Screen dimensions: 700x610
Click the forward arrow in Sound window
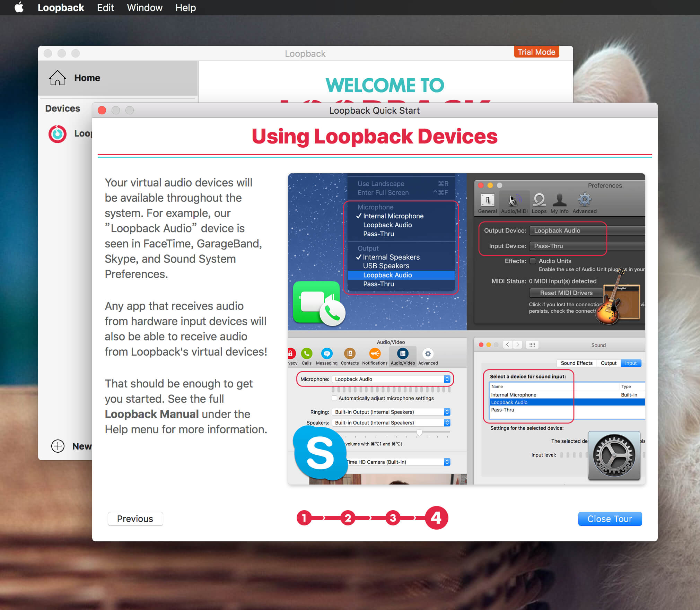coord(517,345)
